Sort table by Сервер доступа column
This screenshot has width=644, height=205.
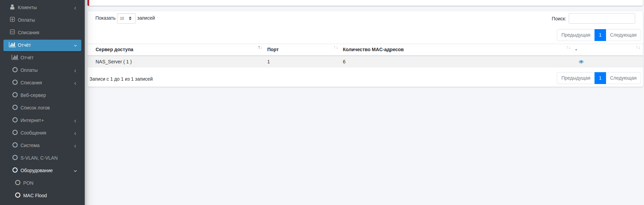click(114, 49)
